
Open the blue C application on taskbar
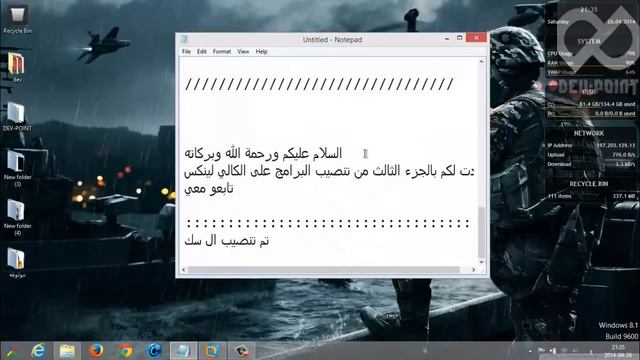pyautogui.click(x=154, y=351)
